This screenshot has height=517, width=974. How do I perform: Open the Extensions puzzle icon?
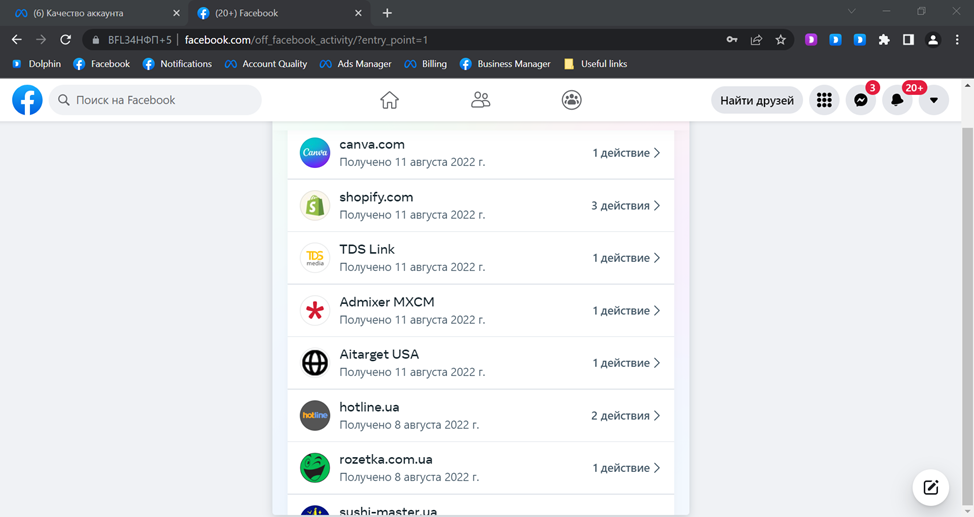pos(884,40)
